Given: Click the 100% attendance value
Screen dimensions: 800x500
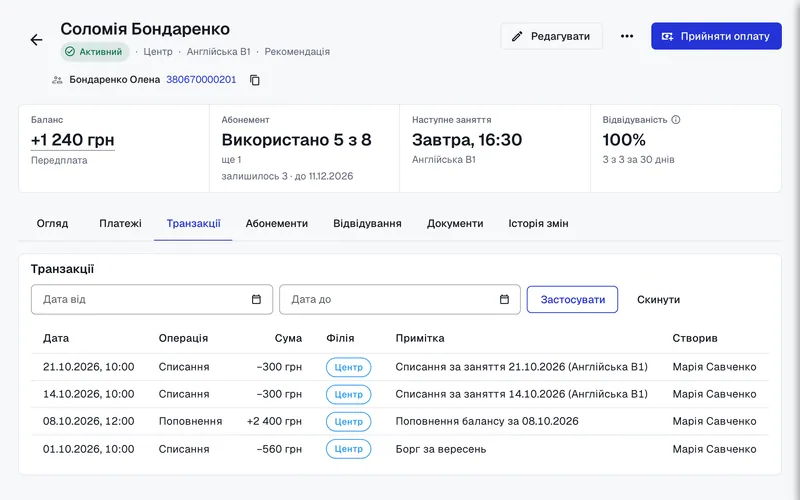Looking at the screenshot, I should coord(624,140).
